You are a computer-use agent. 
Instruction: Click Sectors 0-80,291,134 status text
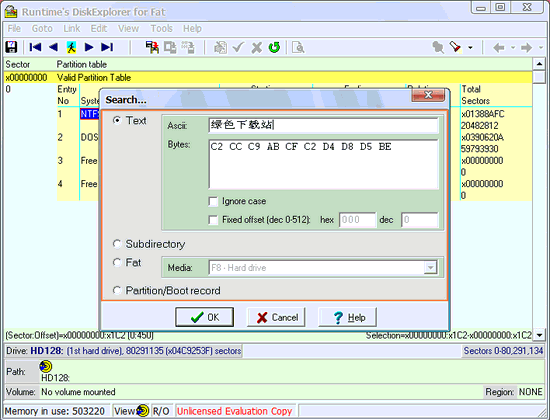click(503, 351)
